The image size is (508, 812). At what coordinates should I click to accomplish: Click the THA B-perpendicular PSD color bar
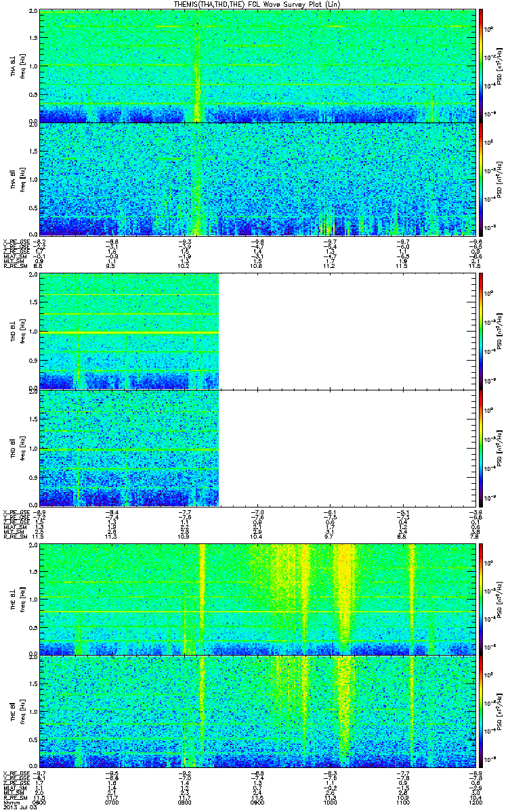click(481, 66)
